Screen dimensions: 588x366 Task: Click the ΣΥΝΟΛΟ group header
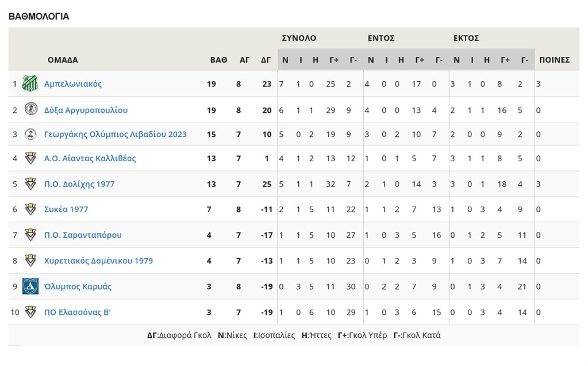pyautogui.click(x=299, y=39)
